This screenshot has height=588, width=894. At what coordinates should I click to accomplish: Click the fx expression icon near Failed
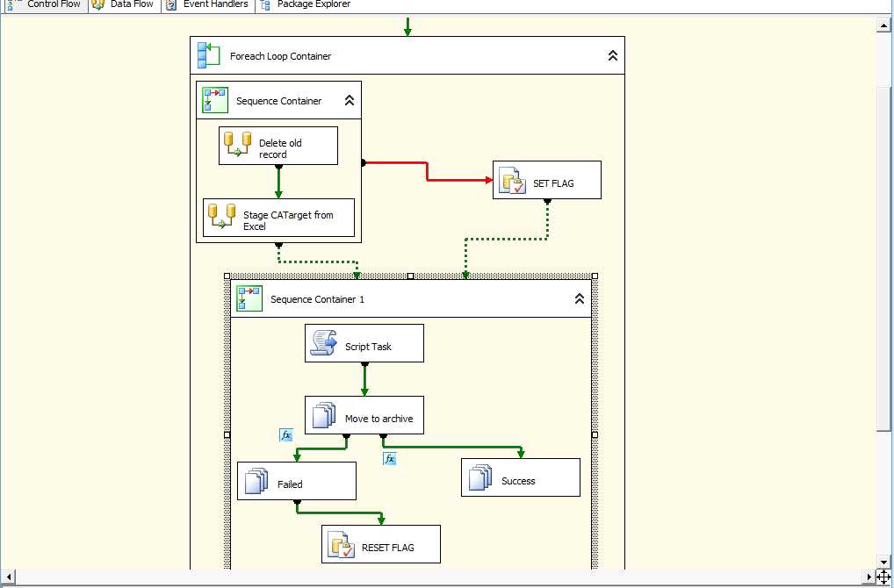point(286,435)
